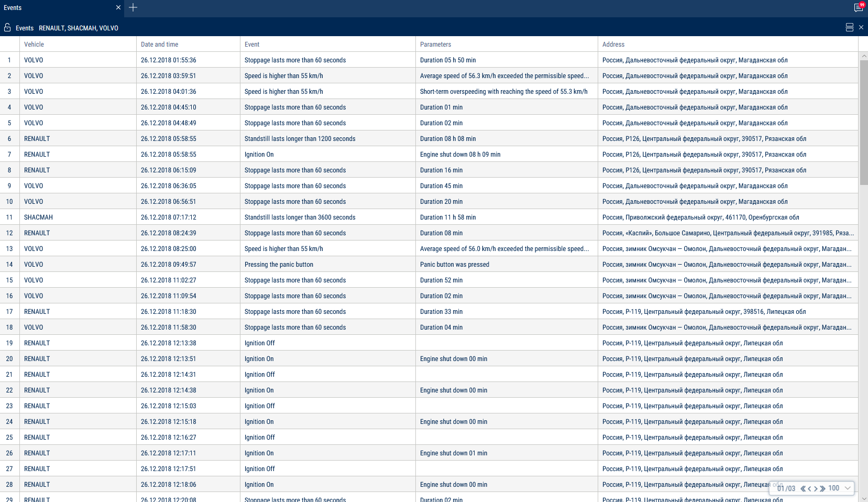Select Ignition On event at 12:18:06
Viewport: 868px width, 502px height.
coord(327,484)
